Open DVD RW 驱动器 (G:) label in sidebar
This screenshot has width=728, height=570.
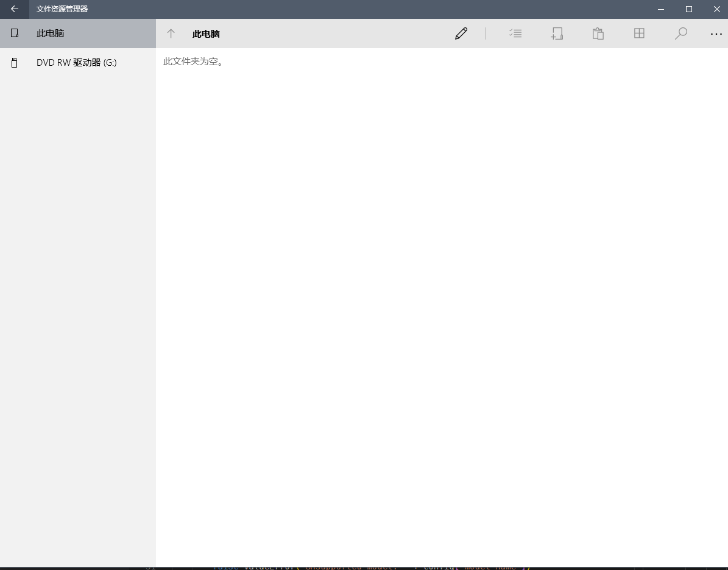(76, 63)
